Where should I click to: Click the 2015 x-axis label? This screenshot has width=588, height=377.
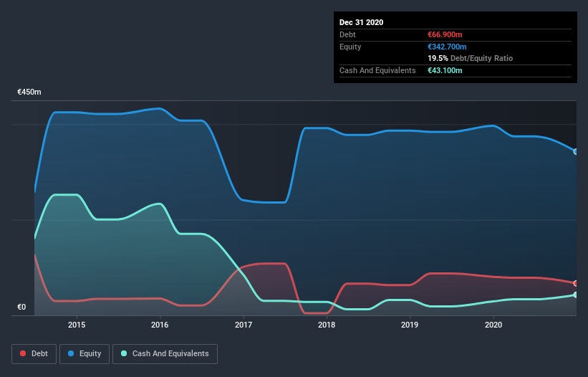(77, 325)
